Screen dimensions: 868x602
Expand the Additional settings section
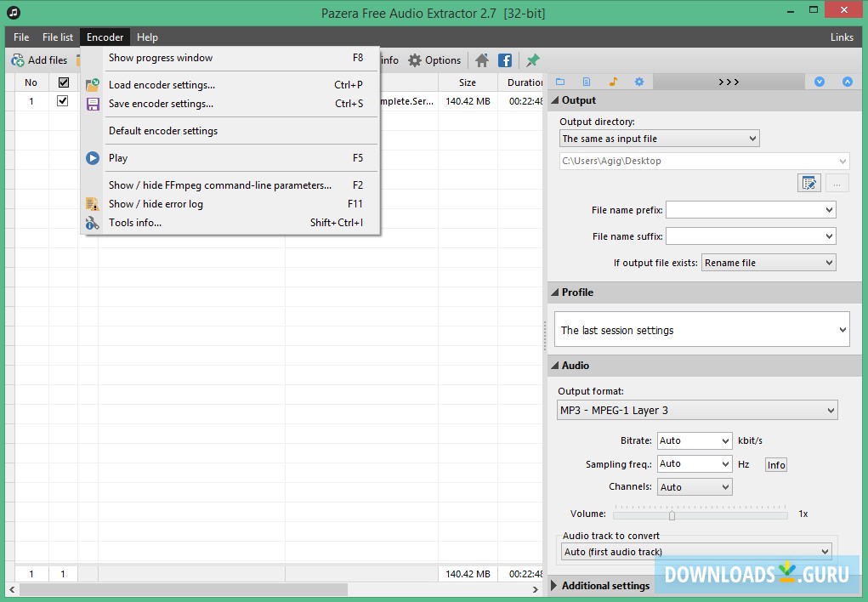pyautogui.click(x=604, y=585)
